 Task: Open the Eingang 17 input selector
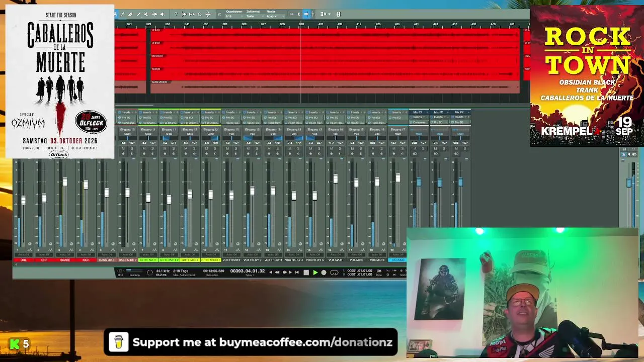[397, 130]
